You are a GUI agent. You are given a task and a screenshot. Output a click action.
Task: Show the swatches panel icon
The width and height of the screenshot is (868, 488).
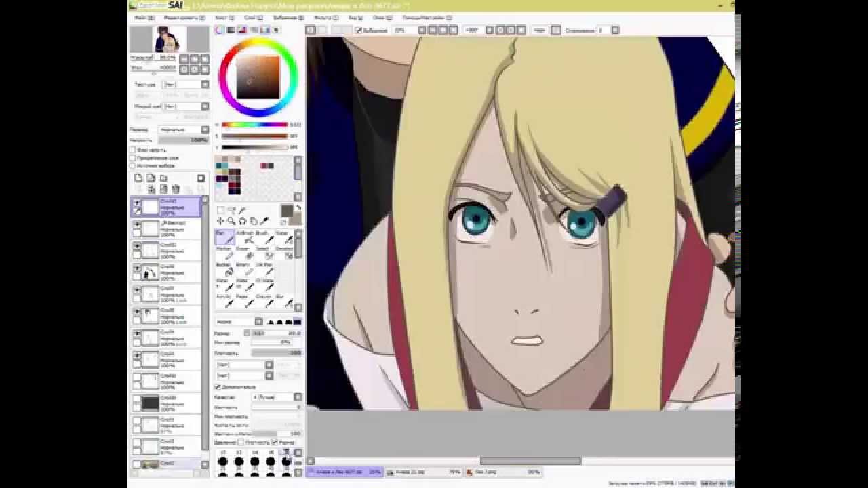[x=265, y=30]
